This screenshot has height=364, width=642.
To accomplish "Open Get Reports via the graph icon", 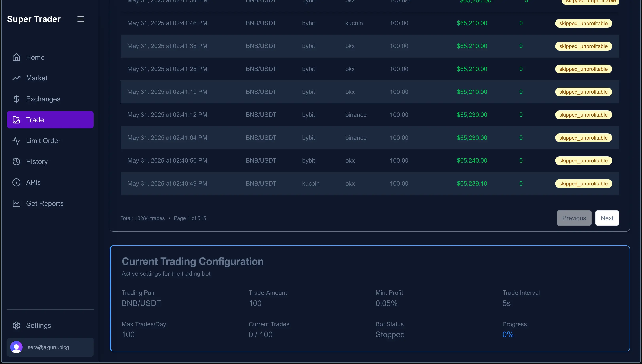I will click(16, 203).
